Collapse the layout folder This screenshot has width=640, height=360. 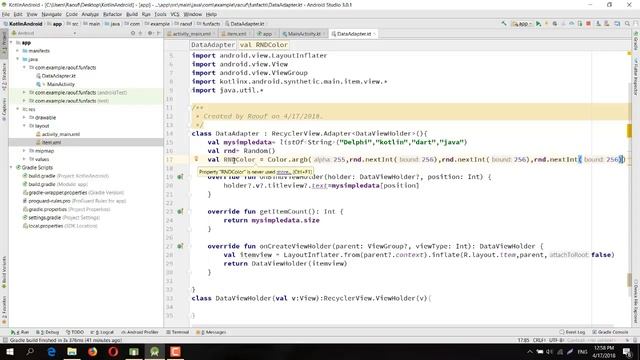coord(24,126)
